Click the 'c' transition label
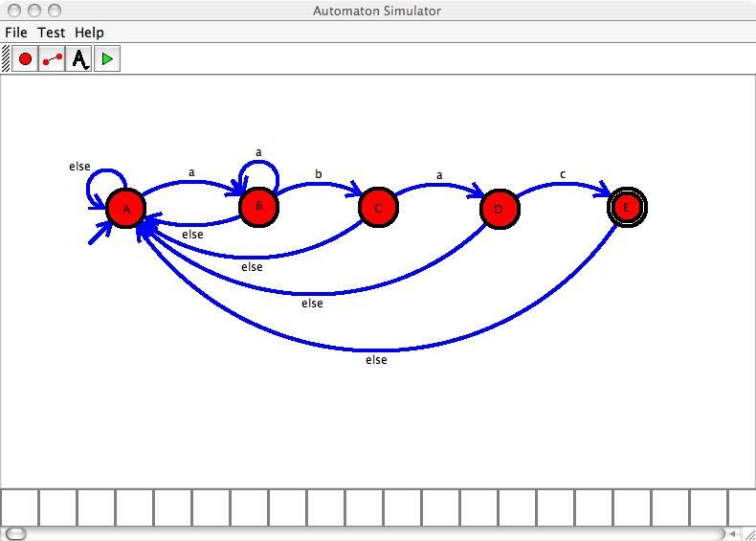Image resolution: width=756 pixels, height=541 pixels. coord(563,174)
